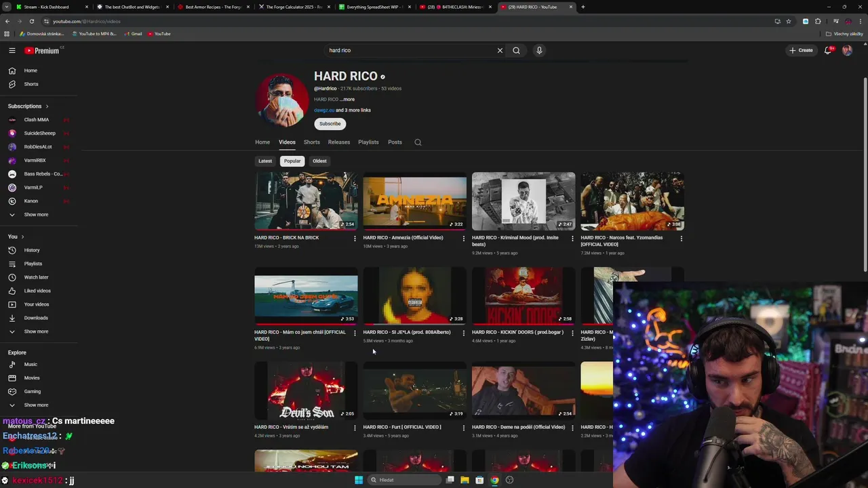Image resolution: width=868 pixels, height=488 pixels.
Task: Click the YouTube search input field
Action: pyautogui.click(x=410, y=50)
